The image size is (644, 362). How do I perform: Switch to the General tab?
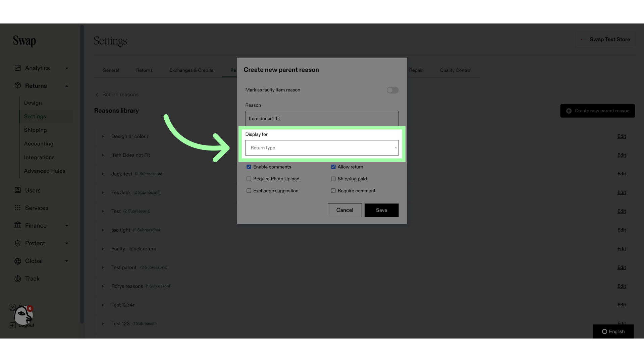click(111, 70)
